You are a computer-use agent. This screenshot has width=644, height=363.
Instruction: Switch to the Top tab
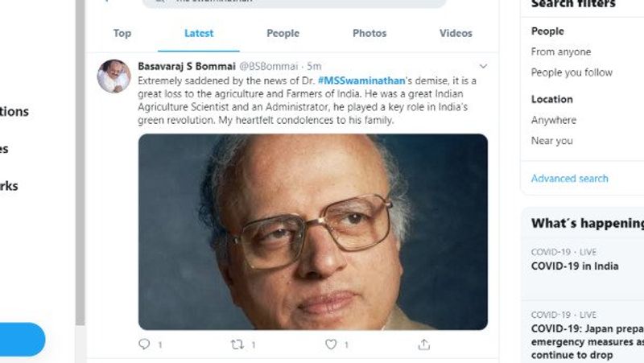pyautogui.click(x=122, y=33)
